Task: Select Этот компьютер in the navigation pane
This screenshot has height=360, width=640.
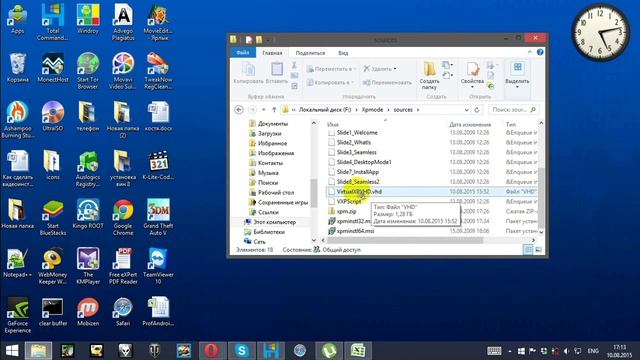Action: click(274, 222)
